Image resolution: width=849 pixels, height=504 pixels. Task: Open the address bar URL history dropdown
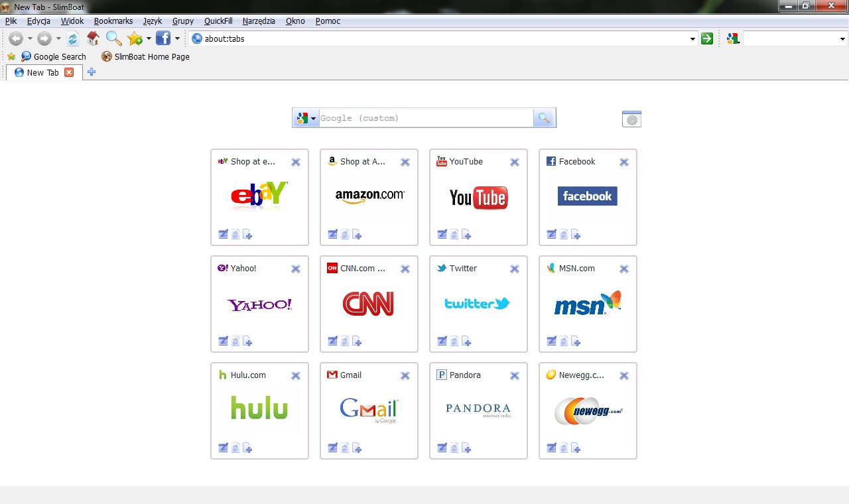click(x=693, y=39)
